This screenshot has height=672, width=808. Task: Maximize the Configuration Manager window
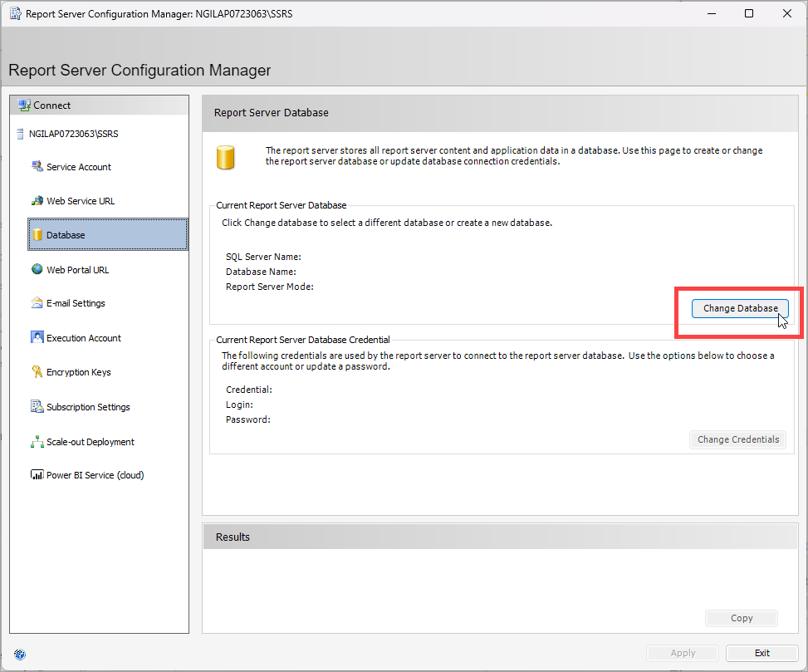[749, 13]
